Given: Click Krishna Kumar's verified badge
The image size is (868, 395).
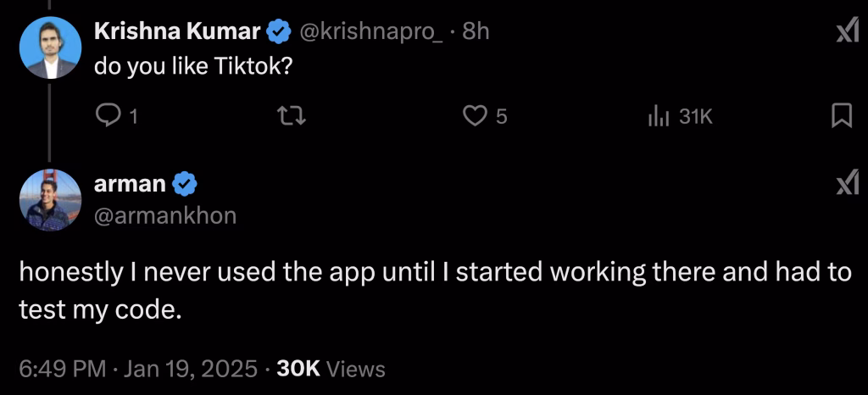Looking at the screenshot, I should [279, 32].
